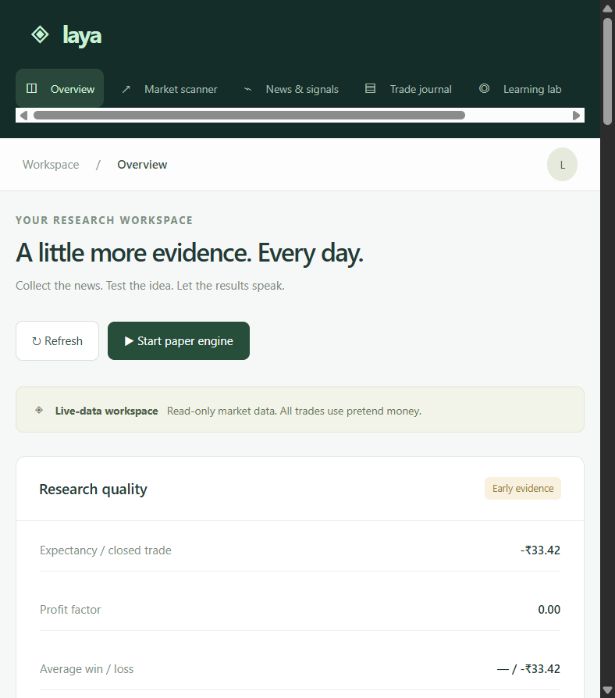Click the YOUR RESEARCH WORKSPACE caption

tap(104, 220)
